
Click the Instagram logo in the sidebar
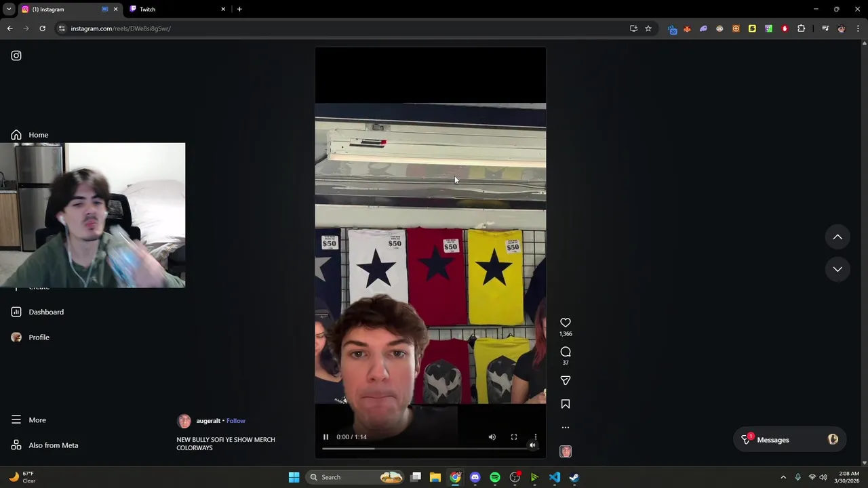point(16,56)
